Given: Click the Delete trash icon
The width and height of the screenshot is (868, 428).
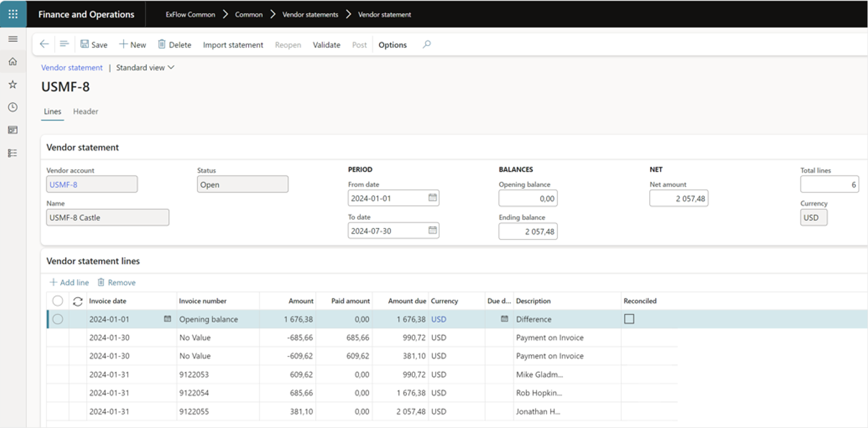Looking at the screenshot, I should click(x=162, y=44).
